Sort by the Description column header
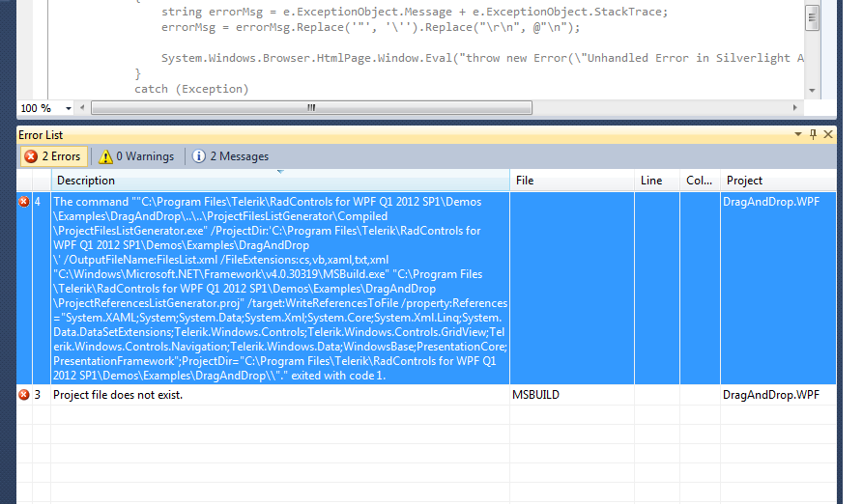 coord(280,181)
